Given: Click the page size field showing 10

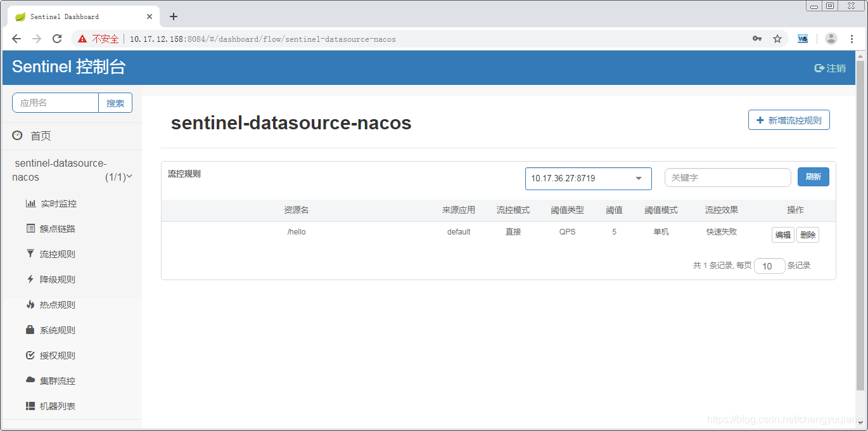Looking at the screenshot, I should point(770,266).
